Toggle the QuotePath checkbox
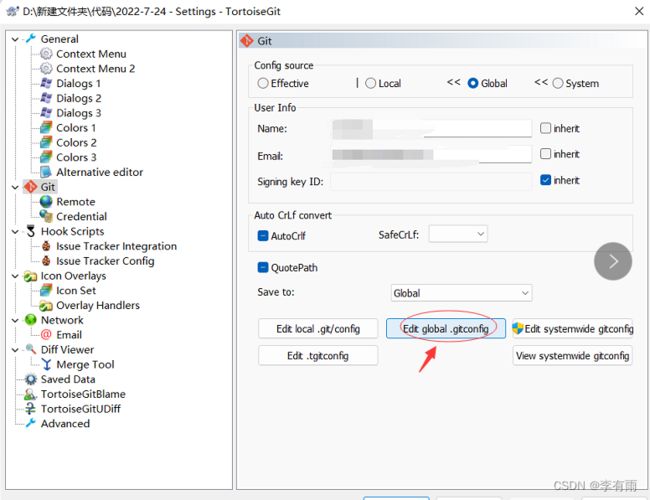This screenshot has height=500, width=650. click(263, 267)
